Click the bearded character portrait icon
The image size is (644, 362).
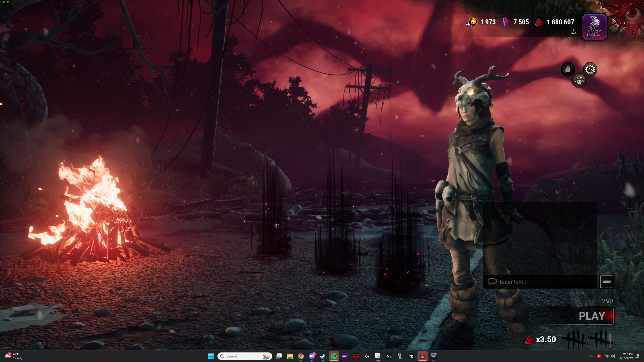point(579,81)
